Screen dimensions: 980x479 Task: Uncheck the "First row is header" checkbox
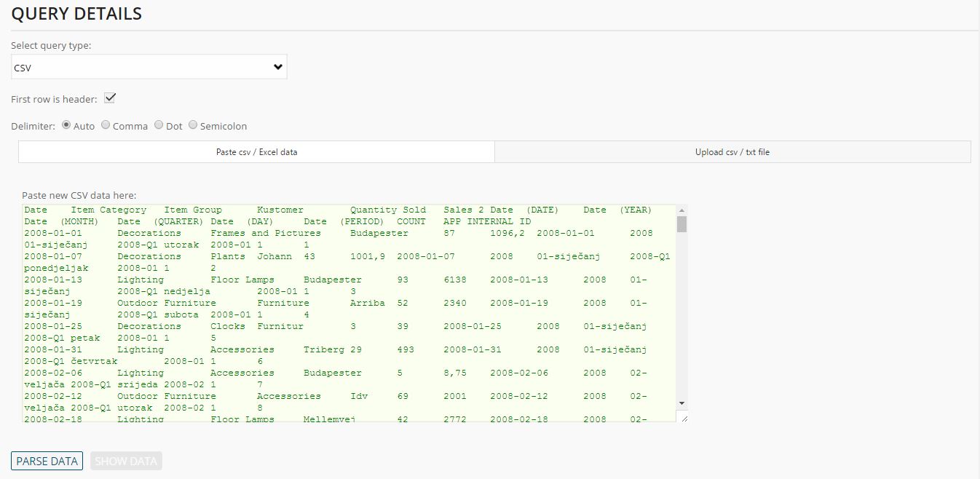tap(109, 97)
